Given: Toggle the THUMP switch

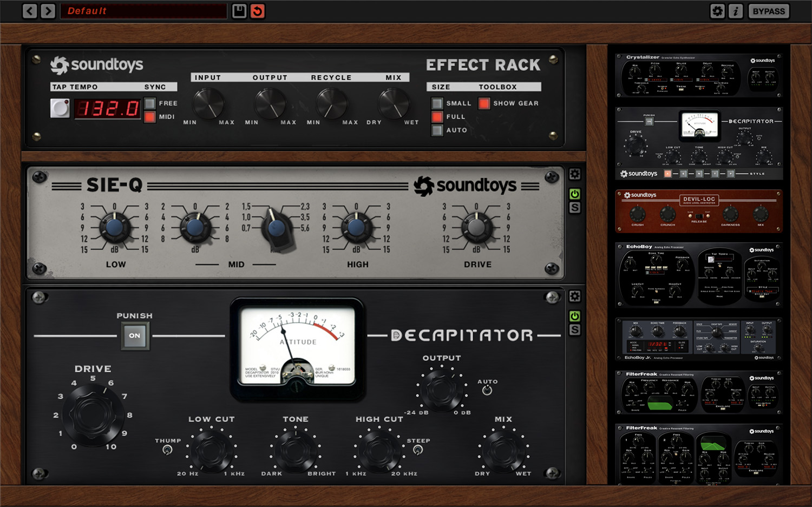Looking at the screenshot, I should [x=167, y=450].
